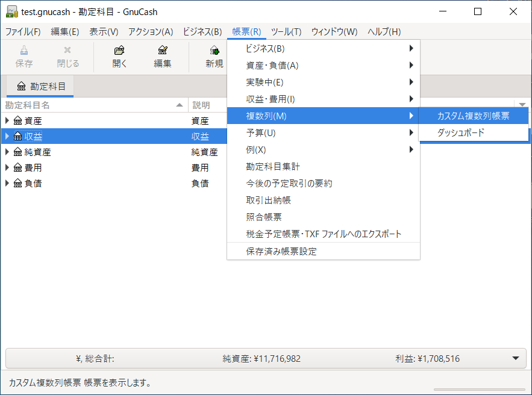This screenshot has width=532, height=395.
Task: Minimize the GnuCash window
Action: pos(443,11)
